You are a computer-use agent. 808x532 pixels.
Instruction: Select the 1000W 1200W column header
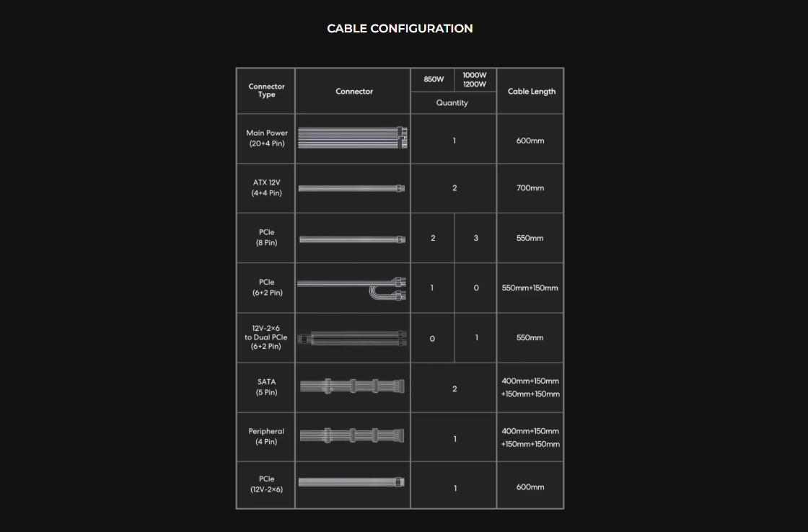tap(475, 79)
